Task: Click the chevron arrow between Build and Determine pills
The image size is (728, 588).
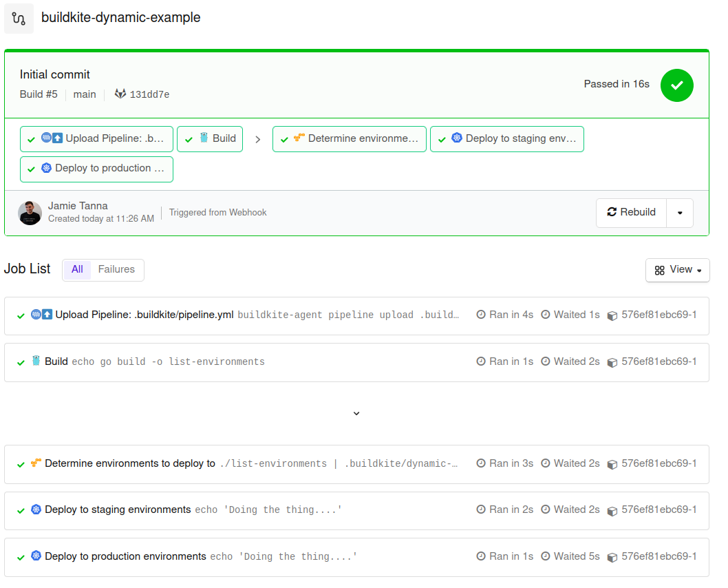Action: 257,139
